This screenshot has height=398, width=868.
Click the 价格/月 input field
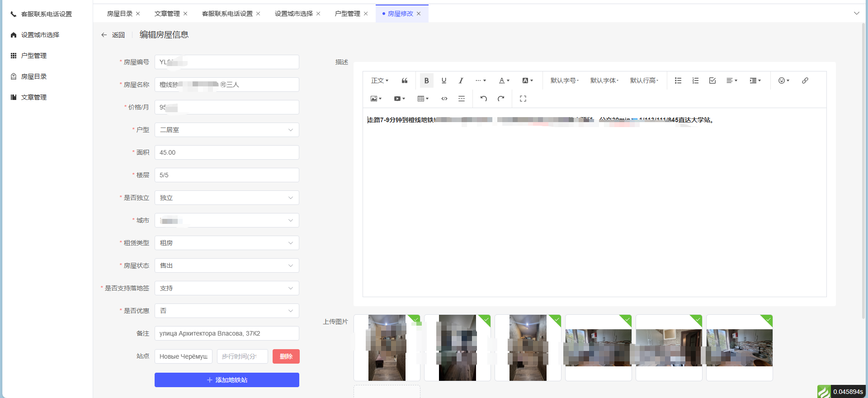(x=227, y=107)
